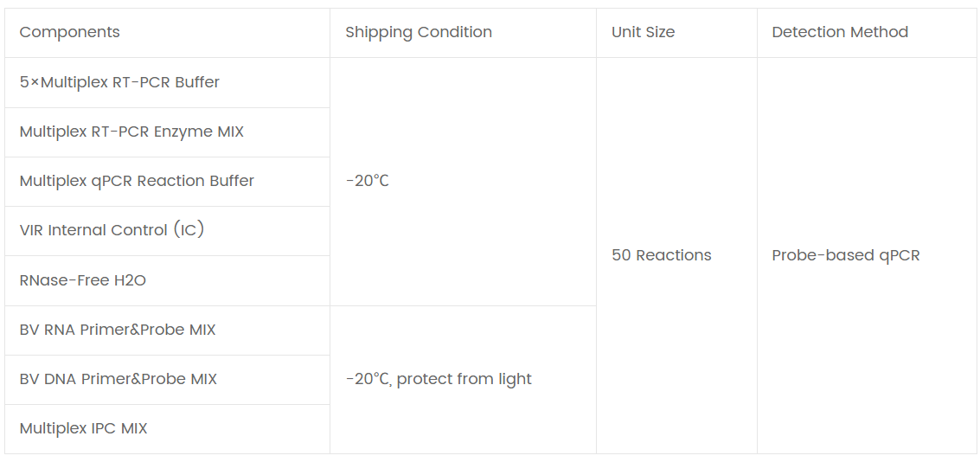Click BV RNA Primer&Probe MIX cell

[x=118, y=330]
